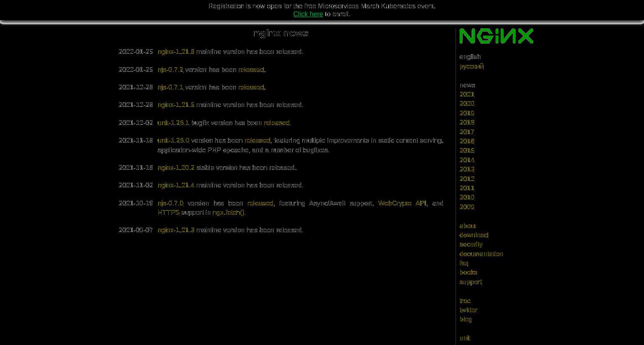Go to the download page
Viewport: 644px width, 345px height.
(x=474, y=235)
